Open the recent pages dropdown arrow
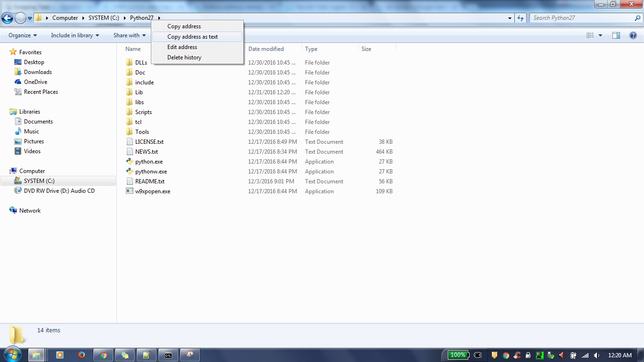Screen dimensions: 644x362 [x=30, y=18]
